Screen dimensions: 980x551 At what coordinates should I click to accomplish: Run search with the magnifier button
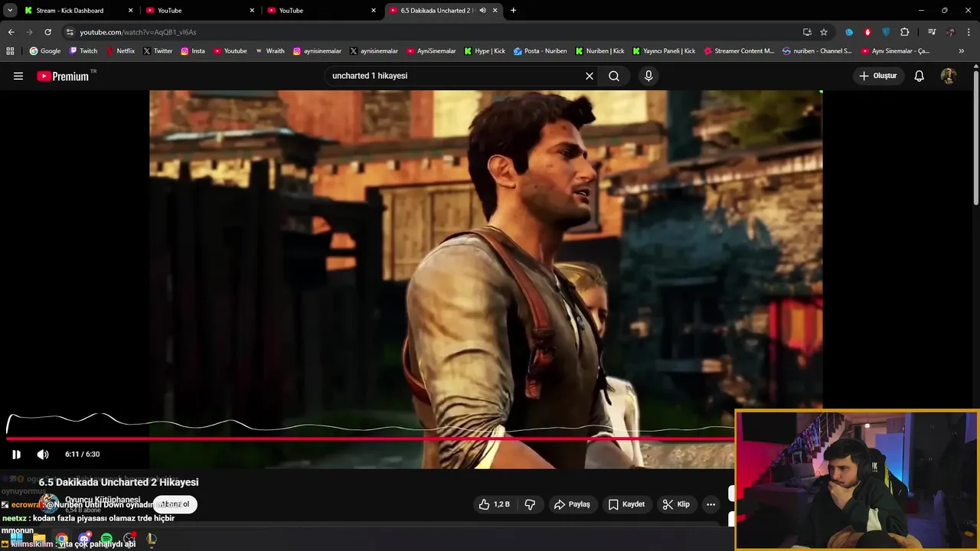point(614,76)
